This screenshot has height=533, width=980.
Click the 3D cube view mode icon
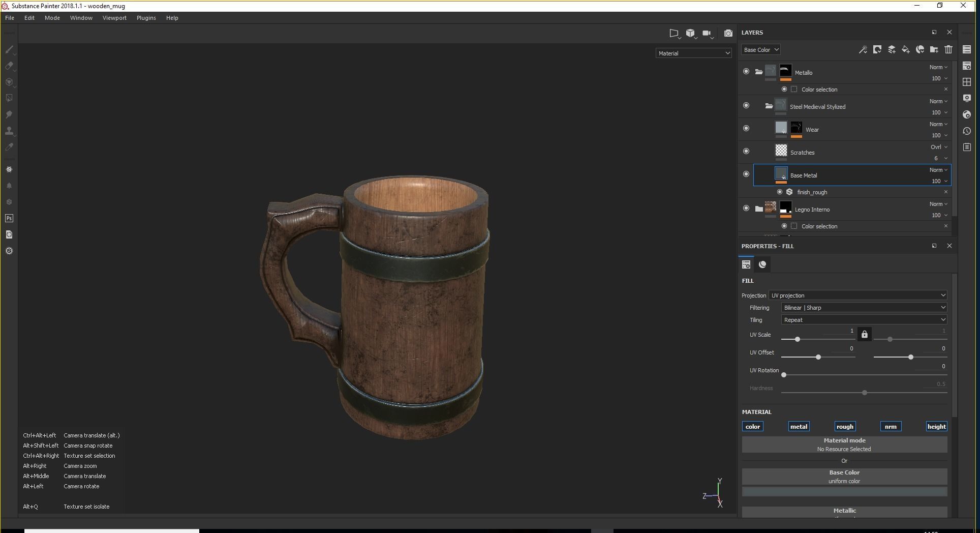pos(690,33)
